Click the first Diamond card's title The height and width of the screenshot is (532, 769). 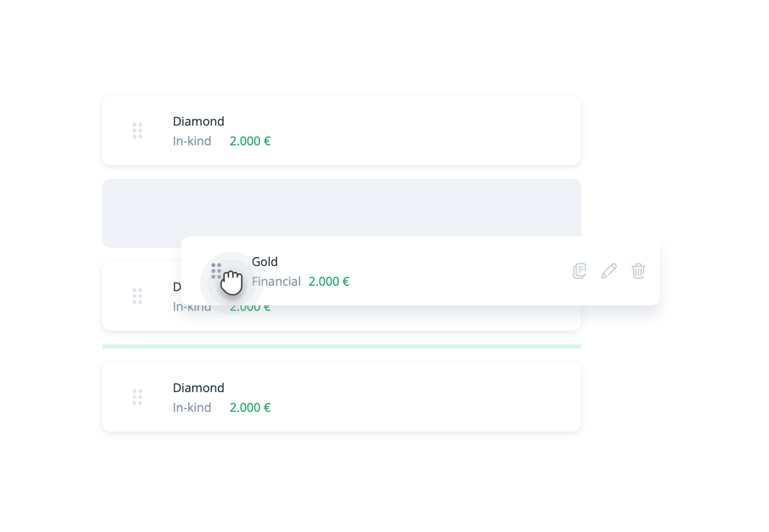[x=198, y=121]
